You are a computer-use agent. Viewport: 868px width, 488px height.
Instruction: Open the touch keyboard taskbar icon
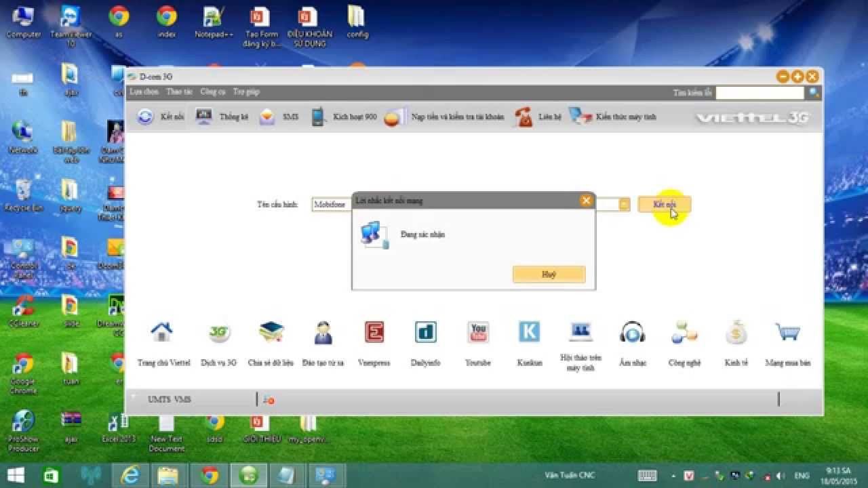tap(647, 476)
